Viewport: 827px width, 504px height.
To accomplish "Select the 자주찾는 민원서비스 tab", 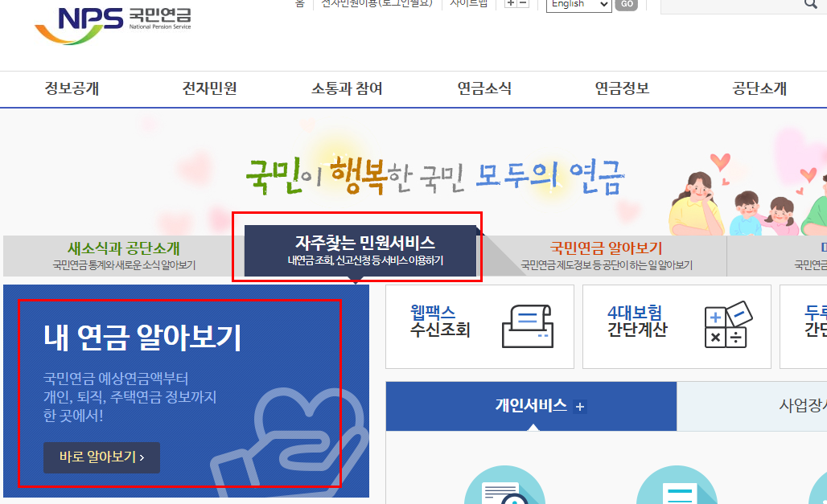I will (360, 251).
